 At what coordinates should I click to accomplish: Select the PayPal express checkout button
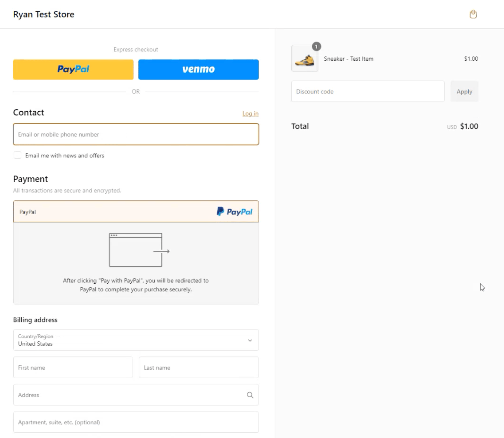73,69
